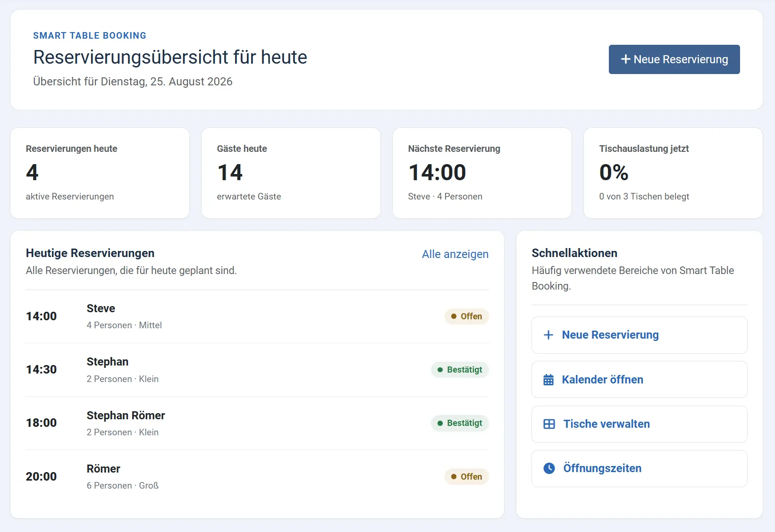Open the Neue Reservierung button in the header

(674, 59)
